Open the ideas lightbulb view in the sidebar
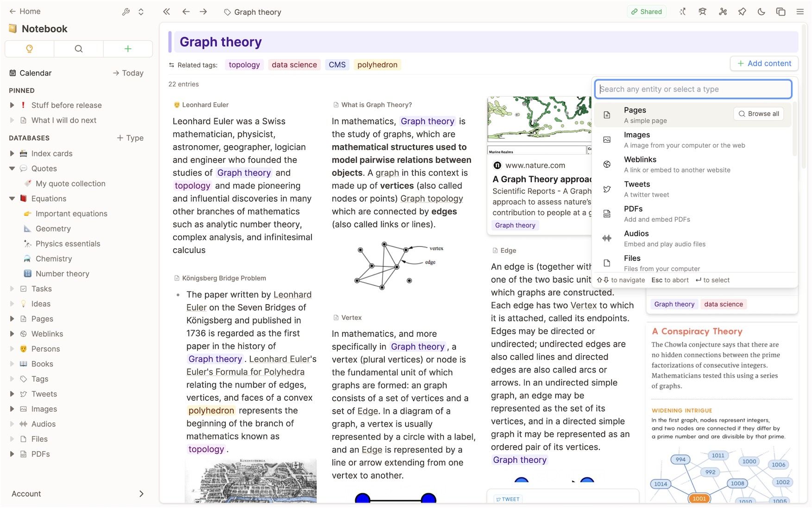This screenshot has height=508, width=812. click(x=29, y=49)
